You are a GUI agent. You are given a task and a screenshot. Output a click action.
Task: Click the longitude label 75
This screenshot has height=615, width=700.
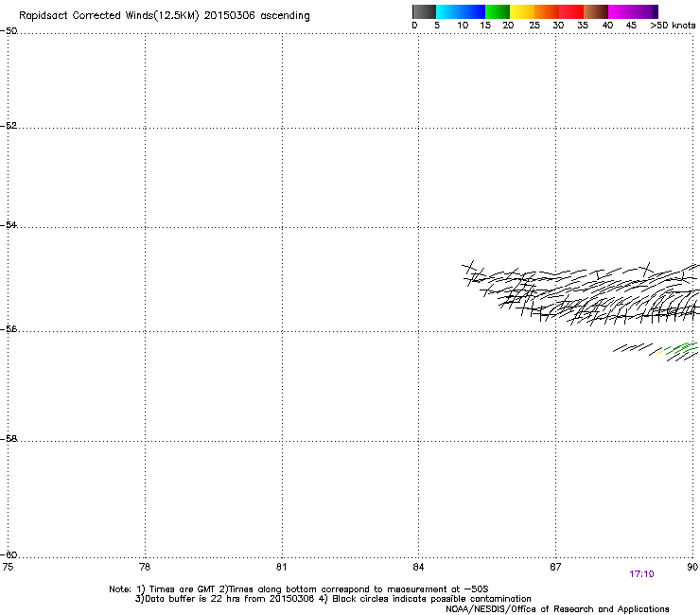tap(8, 567)
